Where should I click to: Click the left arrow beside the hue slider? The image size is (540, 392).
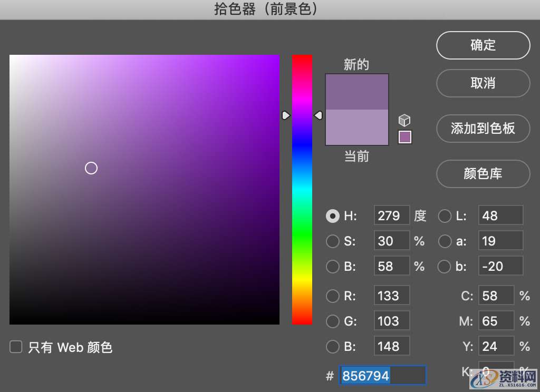point(286,115)
